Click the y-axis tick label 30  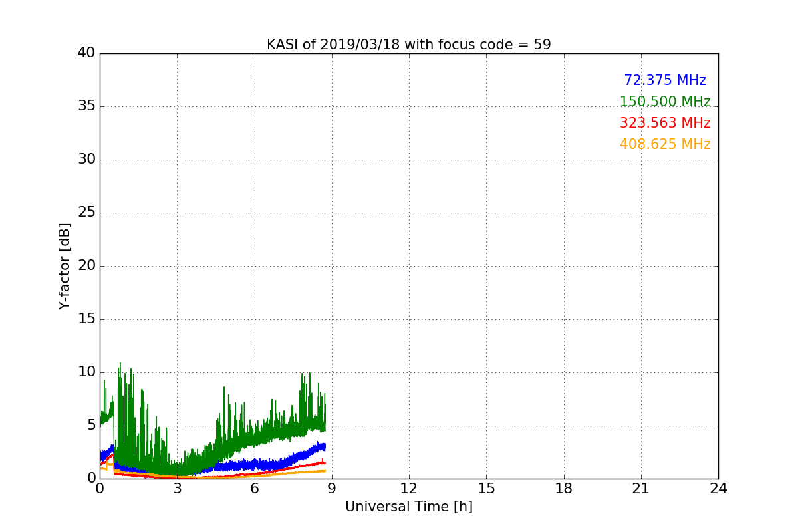click(87, 160)
